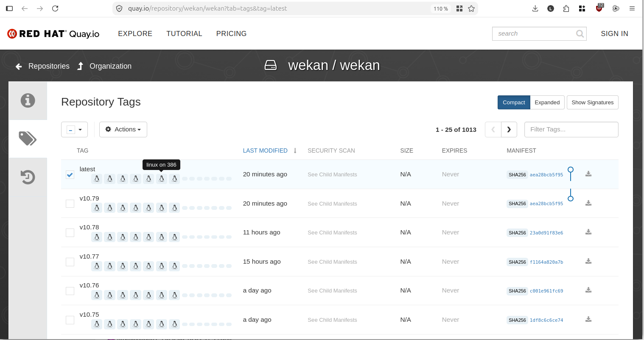Click Sign In
Image resolution: width=644 pixels, height=340 pixels.
[x=614, y=34]
